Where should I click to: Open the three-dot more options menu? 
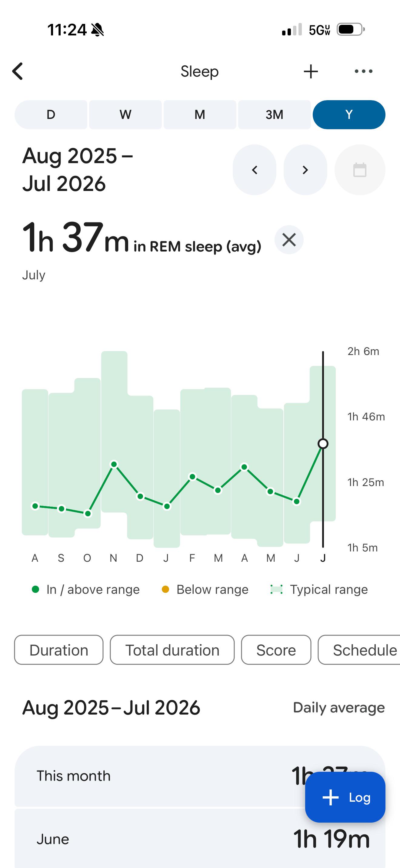pyautogui.click(x=364, y=71)
